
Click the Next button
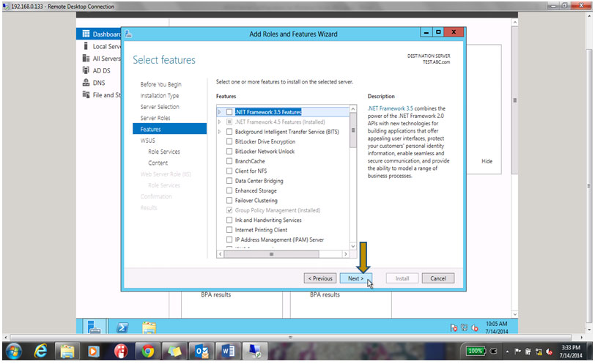point(356,278)
